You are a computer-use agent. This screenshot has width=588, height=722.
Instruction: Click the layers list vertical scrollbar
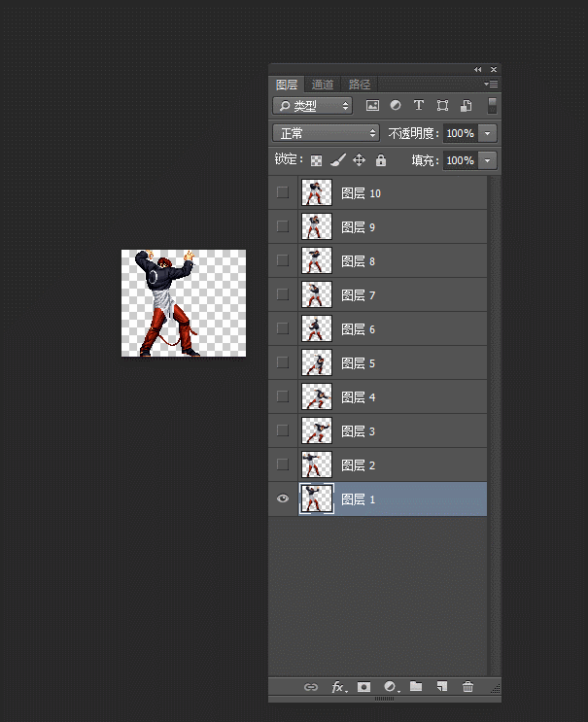click(495, 426)
